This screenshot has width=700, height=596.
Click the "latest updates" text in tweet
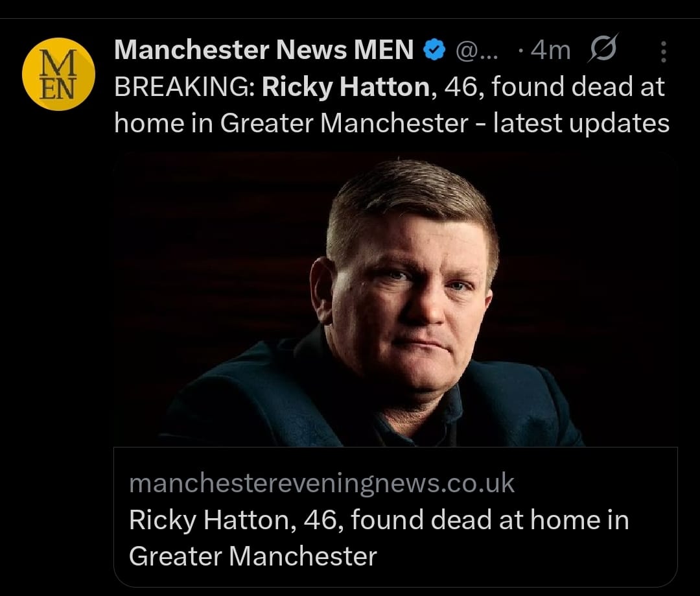(581, 123)
